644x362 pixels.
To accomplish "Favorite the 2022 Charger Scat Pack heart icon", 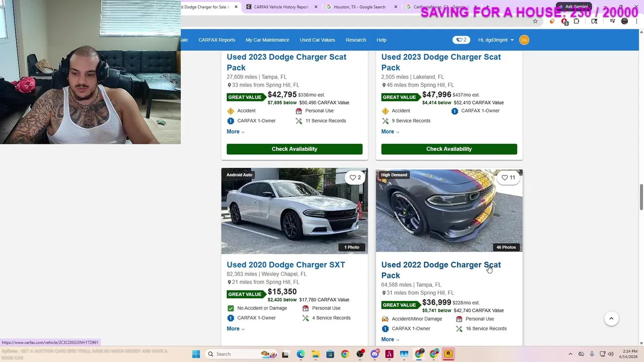I will tap(509, 177).
